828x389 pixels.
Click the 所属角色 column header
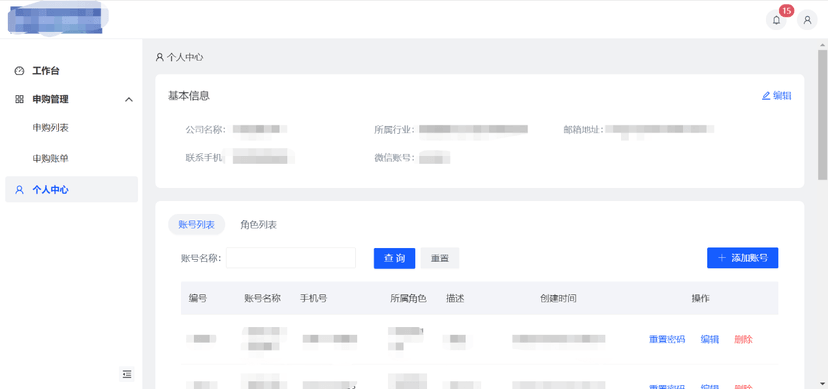(x=408, y=298)
